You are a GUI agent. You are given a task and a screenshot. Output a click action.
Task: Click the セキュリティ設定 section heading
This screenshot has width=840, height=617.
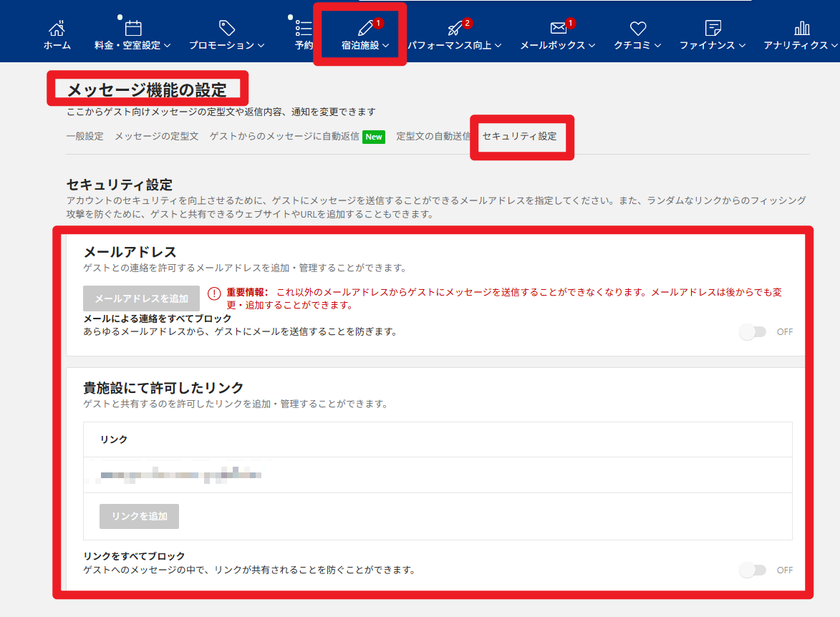(x=120, y=185)
